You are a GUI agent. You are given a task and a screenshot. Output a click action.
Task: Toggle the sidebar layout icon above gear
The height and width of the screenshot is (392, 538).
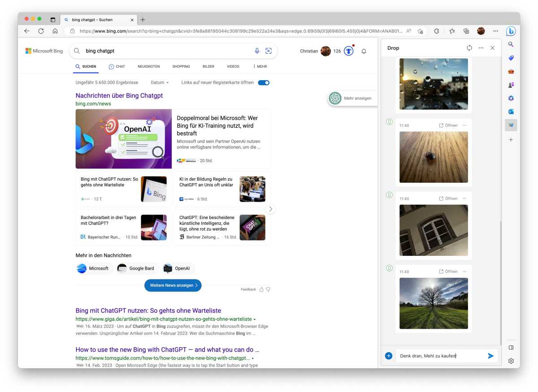click(511, 347)
